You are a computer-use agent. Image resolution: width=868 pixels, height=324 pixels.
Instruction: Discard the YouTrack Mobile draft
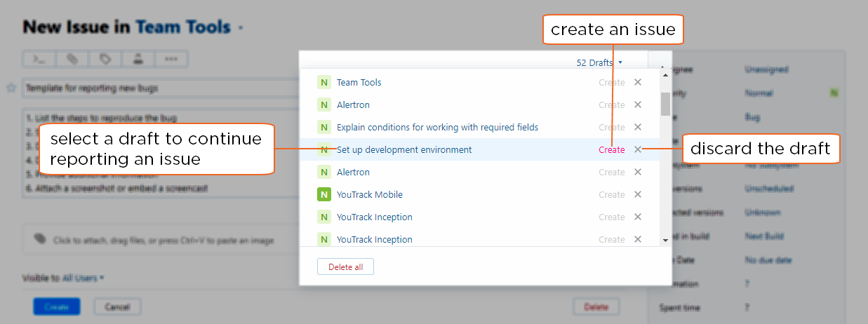point(638,194)
